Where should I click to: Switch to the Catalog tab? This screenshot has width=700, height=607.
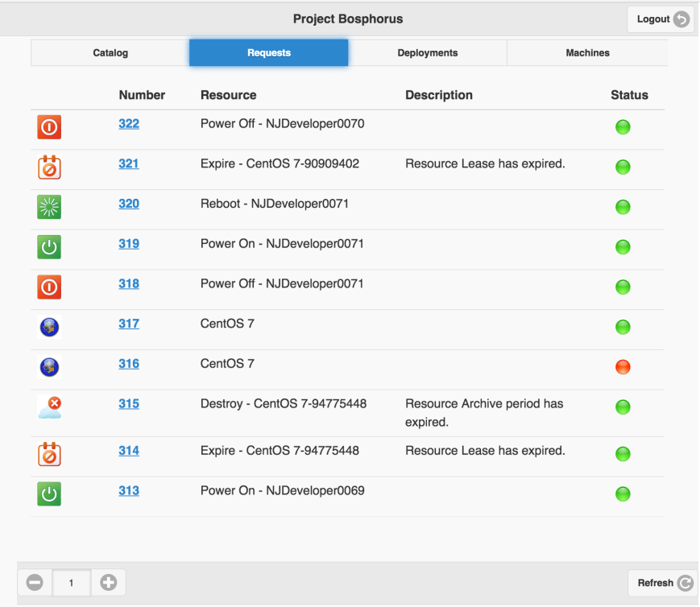pyautogui.click(x=110, y=53)
